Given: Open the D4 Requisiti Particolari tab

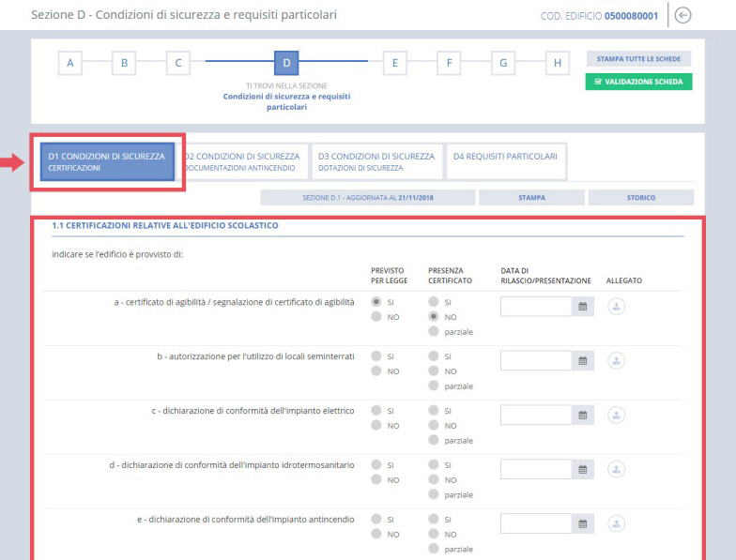Looking at the screenshot, I should tap(505, 157).
